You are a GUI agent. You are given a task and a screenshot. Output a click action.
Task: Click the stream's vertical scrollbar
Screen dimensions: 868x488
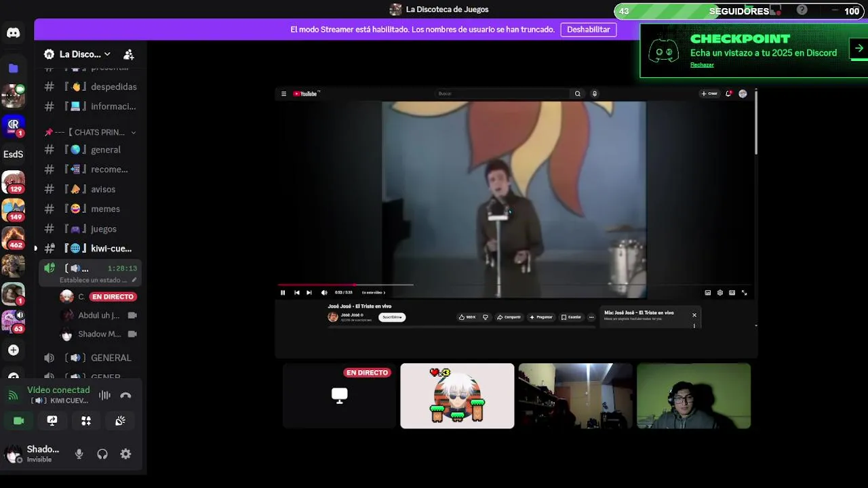tap(755, 122)
